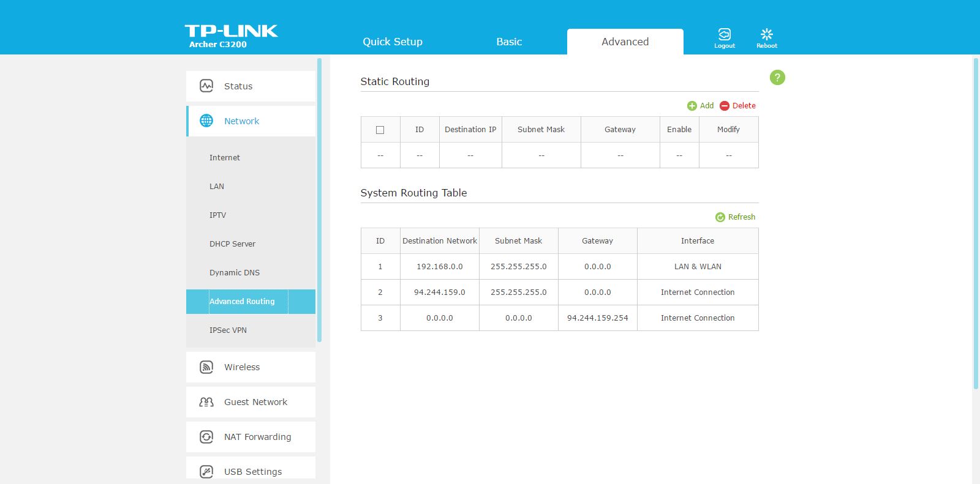Click the Guest Network people icon
The width and height of the screenshot is (980, 484).
pyautogui.click(x=206, y=402)
